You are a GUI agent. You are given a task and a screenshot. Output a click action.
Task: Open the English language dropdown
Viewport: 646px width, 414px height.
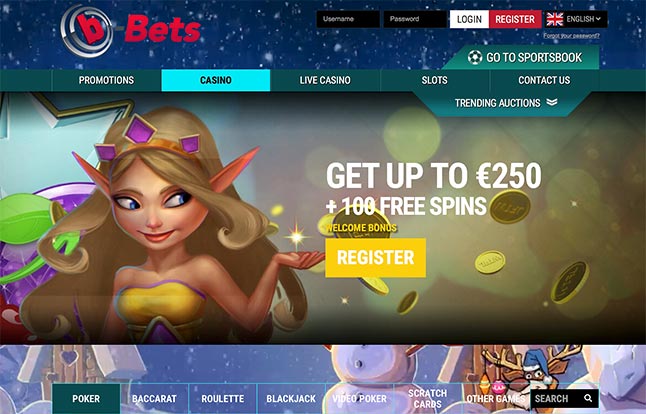[x=576, y=19]
